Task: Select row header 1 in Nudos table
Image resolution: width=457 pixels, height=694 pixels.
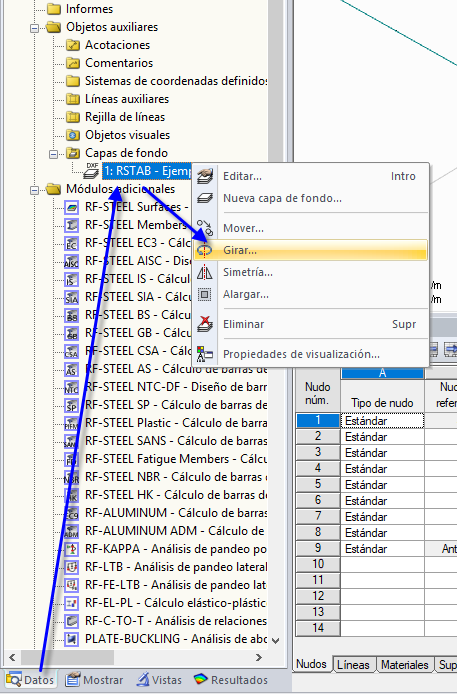Action: (x=318, y=420)
